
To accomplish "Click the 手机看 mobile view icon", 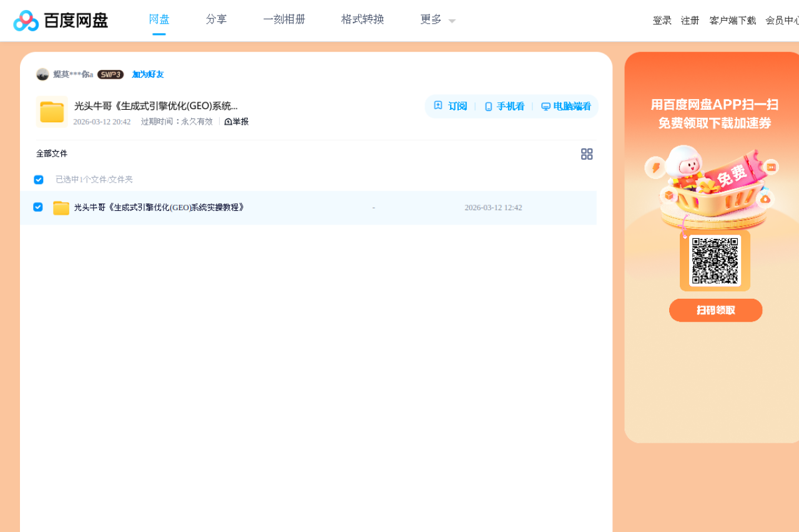I will pos(488,106).
